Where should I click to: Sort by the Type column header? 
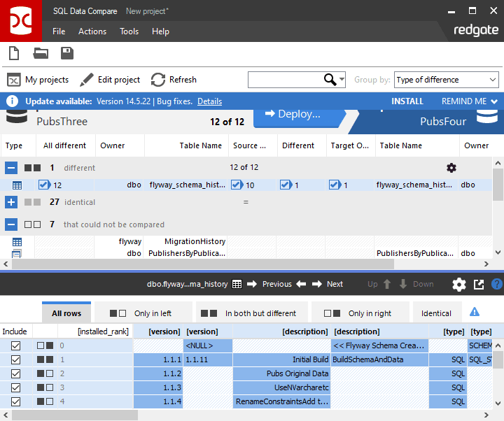pyautogui.click(x=14, y=145)
